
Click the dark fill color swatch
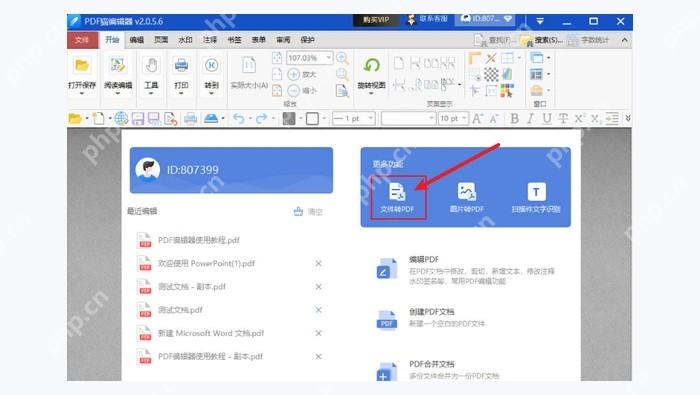(x=289, y=118)
